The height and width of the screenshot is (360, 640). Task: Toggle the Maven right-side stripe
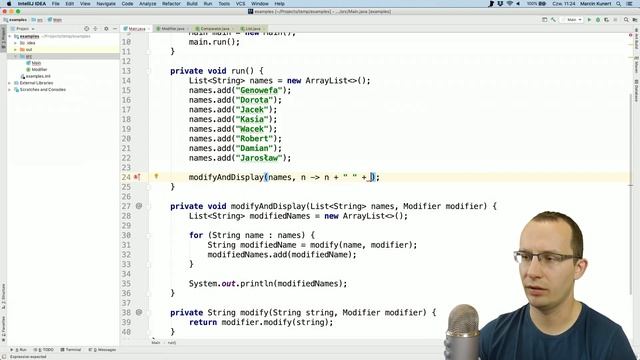click(x=636, y=64)
